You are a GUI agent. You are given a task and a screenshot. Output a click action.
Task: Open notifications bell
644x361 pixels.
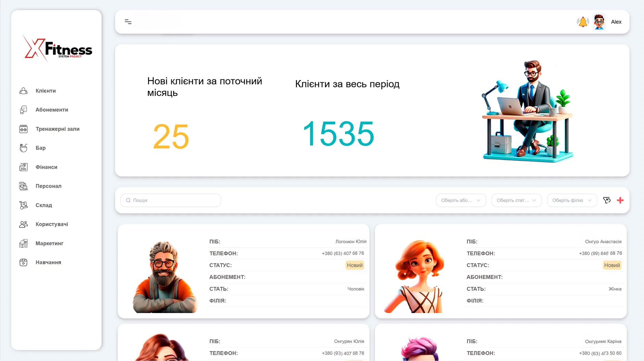583,22
